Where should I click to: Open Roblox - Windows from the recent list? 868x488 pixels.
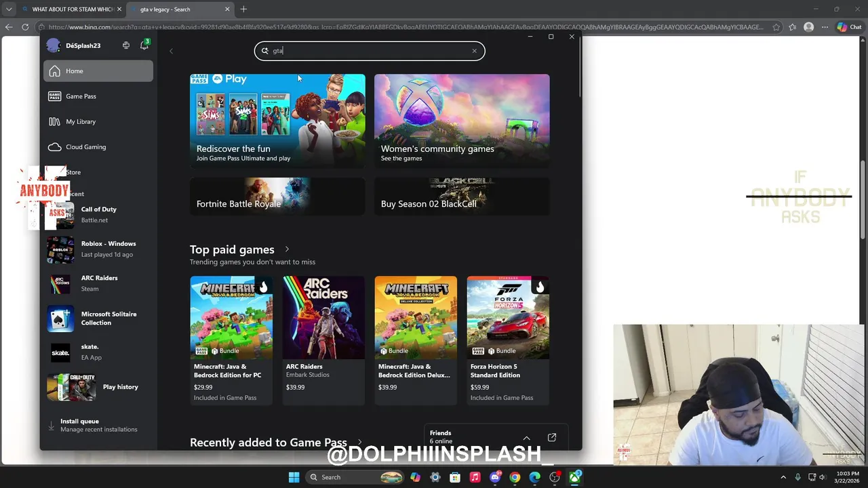98,249
